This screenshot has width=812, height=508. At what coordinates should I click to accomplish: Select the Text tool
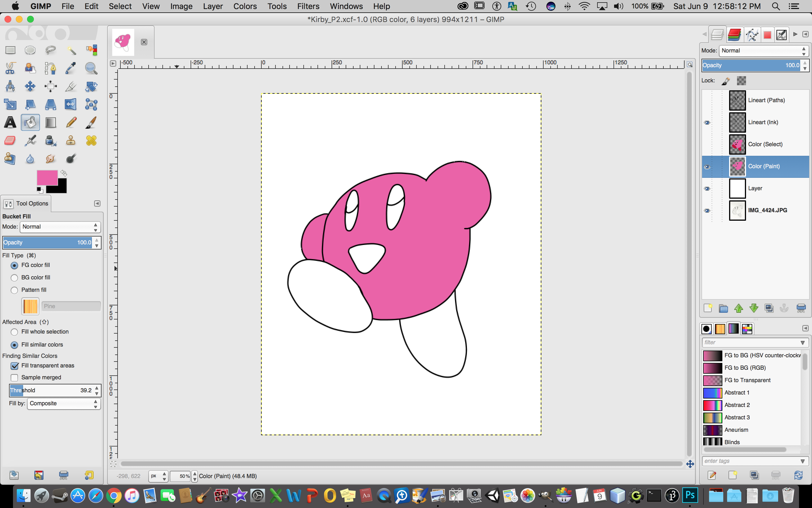pyautogui.click(x=10, y=122)
